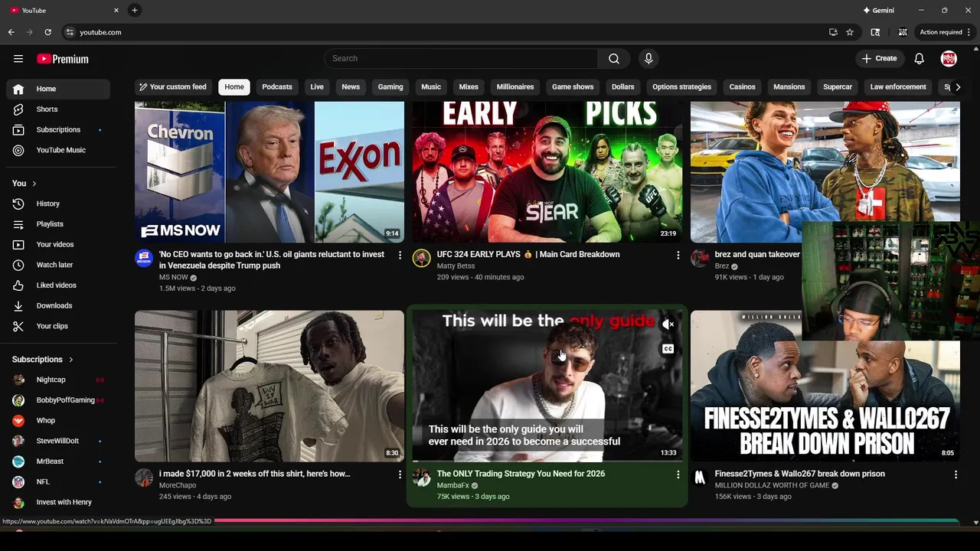Image resolution: width=980 pixels, height=551 pixels.
Task: Select the Options strategies chip
Action: click(x=681, y=87)
